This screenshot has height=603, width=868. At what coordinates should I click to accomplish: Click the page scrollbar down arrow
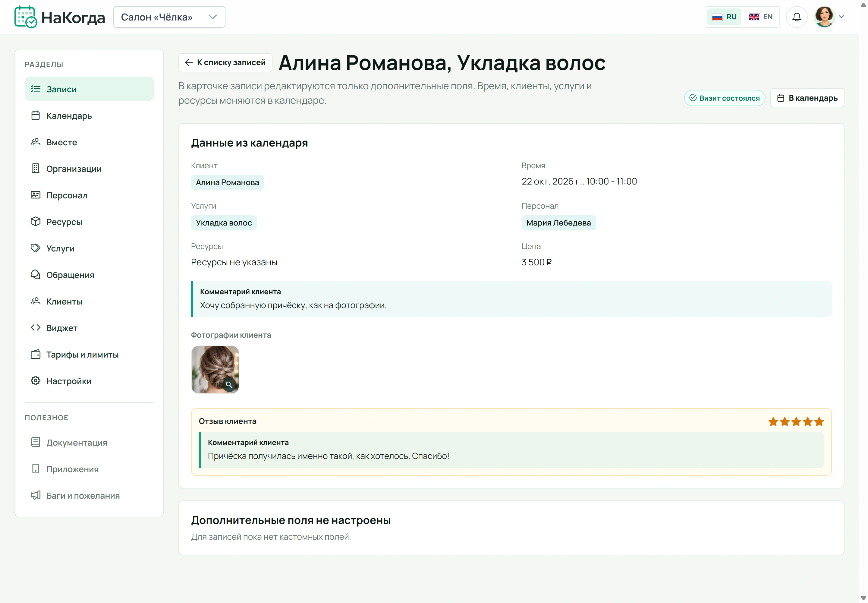click(863, 598)
